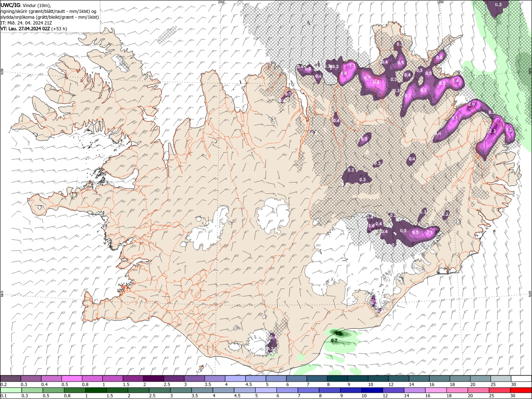Select the lilac 14 swatch in the lower scale
The height and width of the screenshot is (399, 532).
(415, 390)
